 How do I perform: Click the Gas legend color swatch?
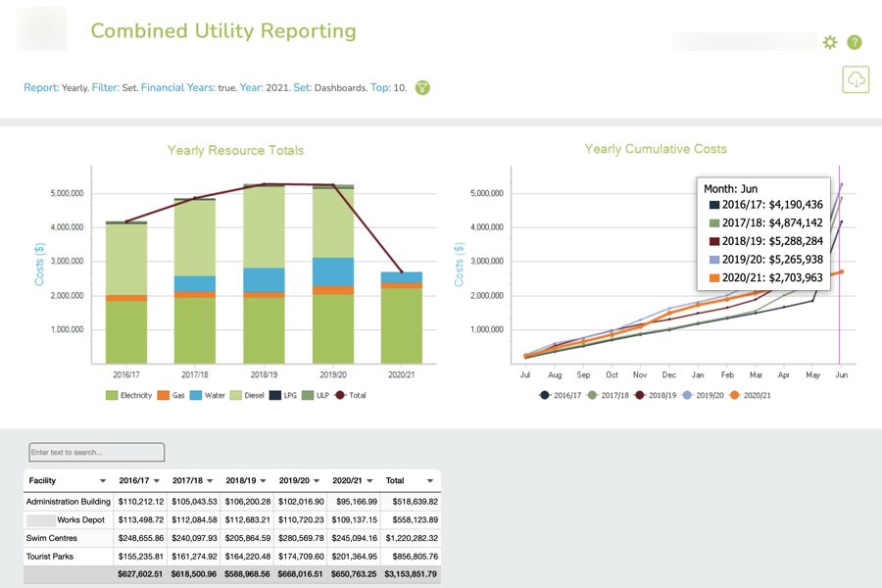[x=164, y=396]
